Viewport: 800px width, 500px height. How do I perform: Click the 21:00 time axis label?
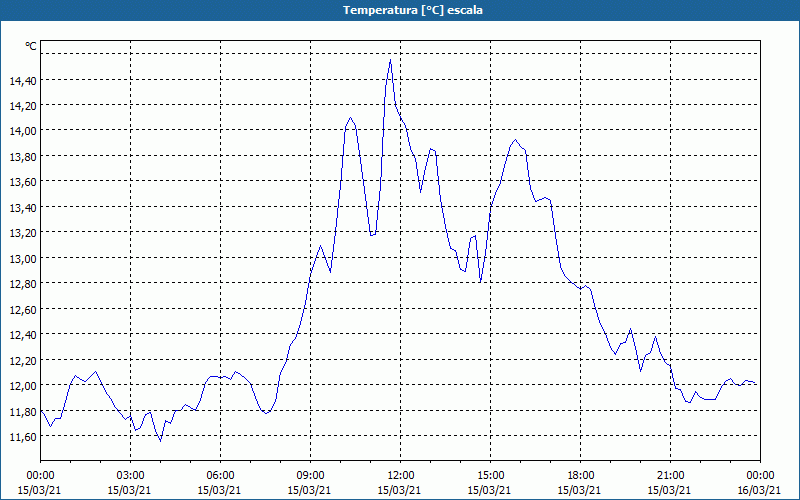coord(670,476)
